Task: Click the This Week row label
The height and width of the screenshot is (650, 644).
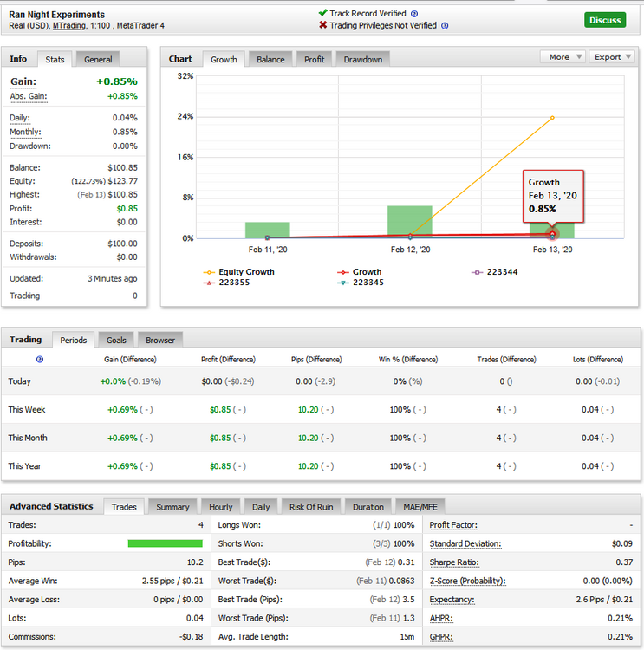Action: (27, 410)
